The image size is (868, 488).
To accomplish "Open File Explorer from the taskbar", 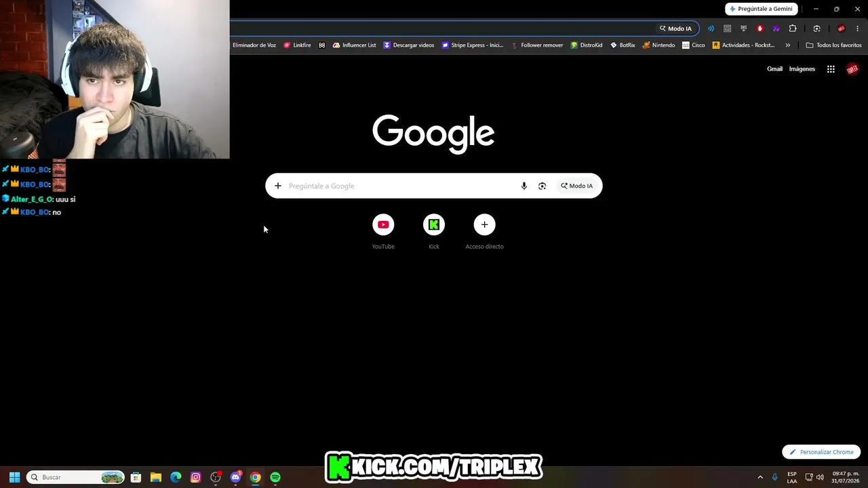I will coord(155,477).
